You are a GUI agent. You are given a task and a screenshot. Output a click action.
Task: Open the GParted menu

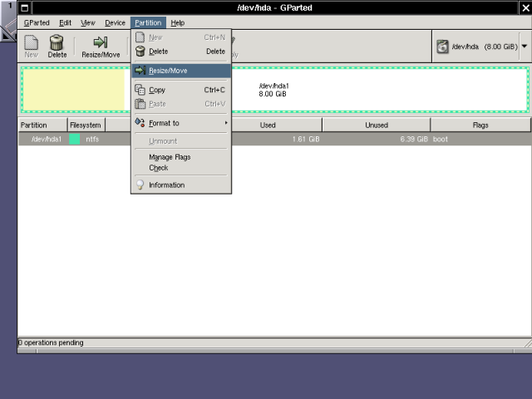tap(37, 22)
